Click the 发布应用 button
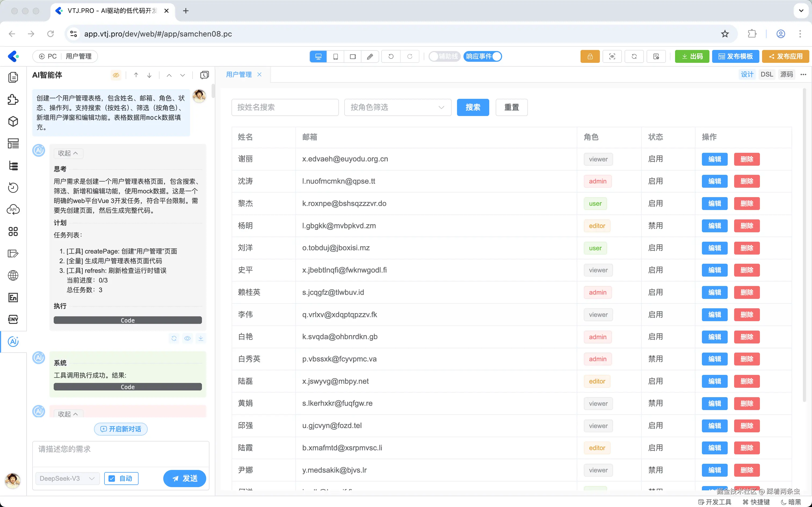812x507 pixels. (785, 56)
